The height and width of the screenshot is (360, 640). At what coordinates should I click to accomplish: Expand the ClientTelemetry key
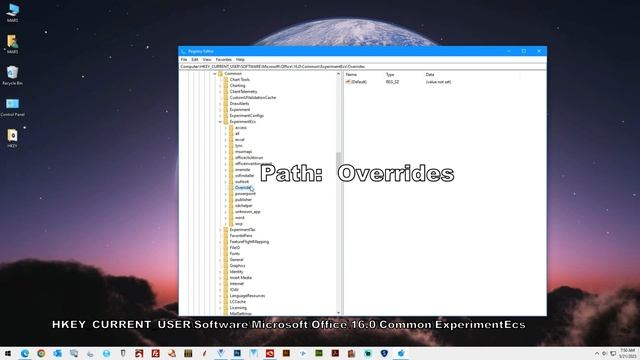click(x=220, y=92)
